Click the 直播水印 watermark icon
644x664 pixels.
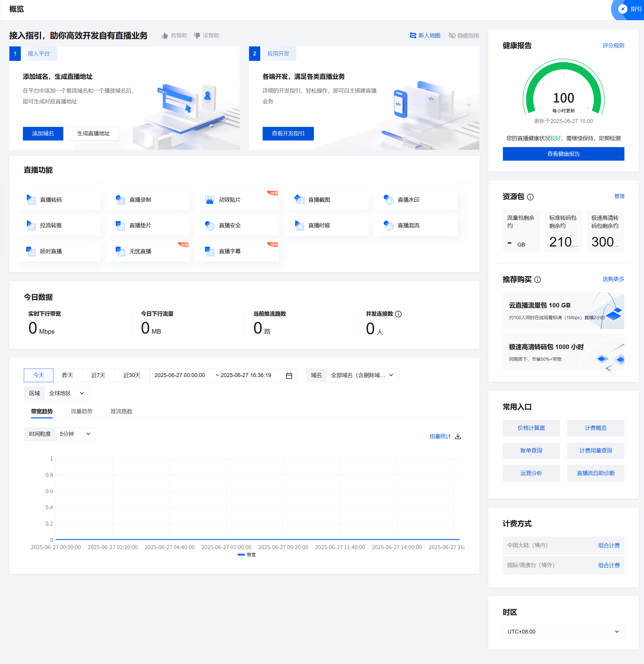[x=388, y=200]
